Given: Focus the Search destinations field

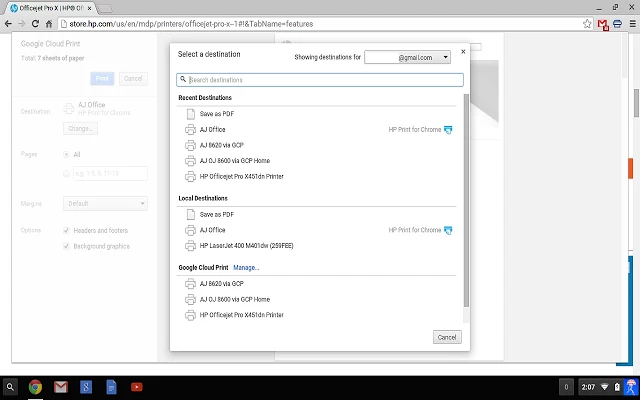Looking at the screenshot, I should [x=320, y=80].
